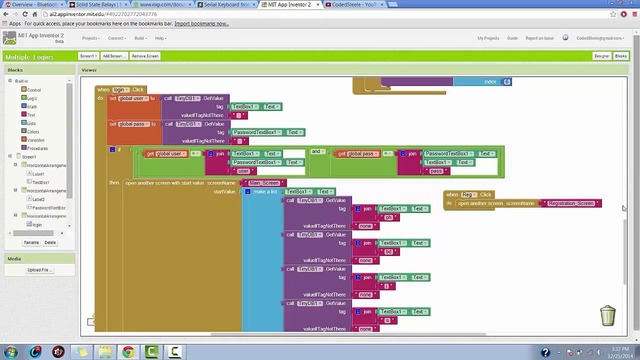Image resolution: width=640 pixels, height=360 pixels.
Task: Switch to the Overview Bluetooth tab
Action: coord(34,4)
